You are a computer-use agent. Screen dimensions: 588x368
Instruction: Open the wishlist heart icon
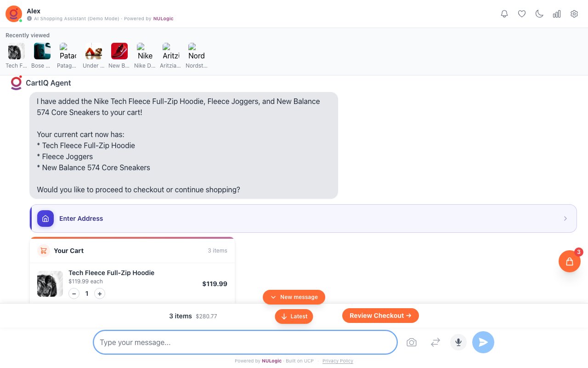tap(522, 14)
